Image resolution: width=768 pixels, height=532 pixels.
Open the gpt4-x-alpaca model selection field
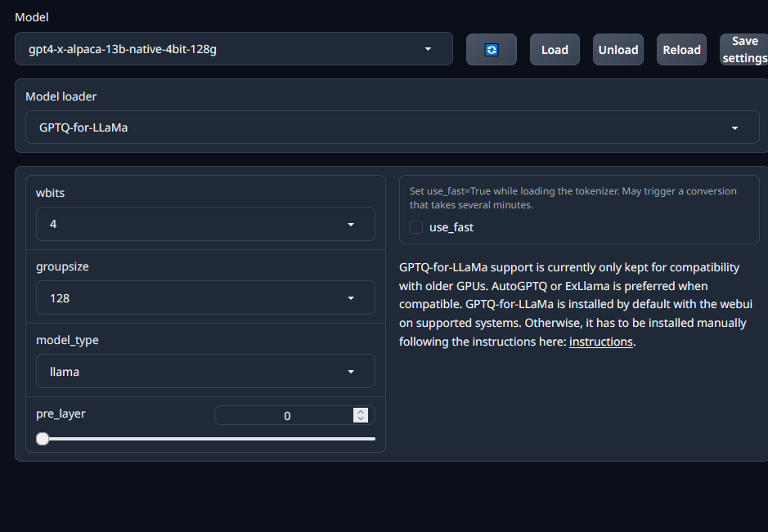[x=221, y=49]
